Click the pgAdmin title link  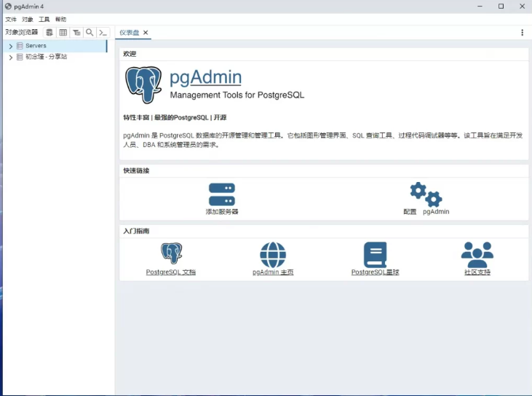tap(206, 77)
